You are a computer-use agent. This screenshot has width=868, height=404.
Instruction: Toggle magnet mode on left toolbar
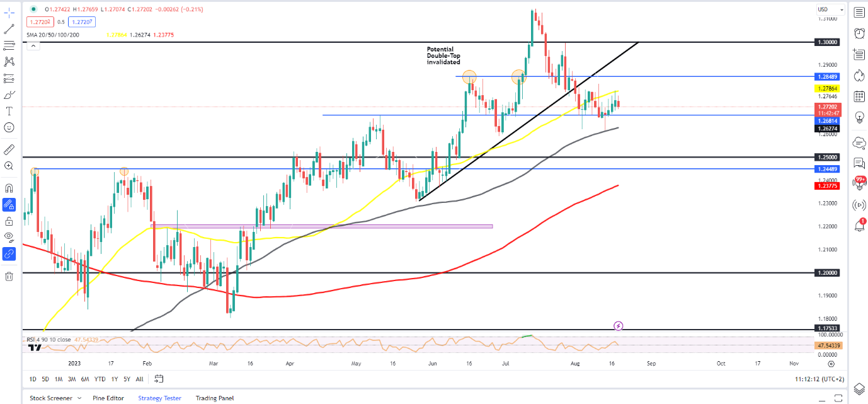coord(9,188)
